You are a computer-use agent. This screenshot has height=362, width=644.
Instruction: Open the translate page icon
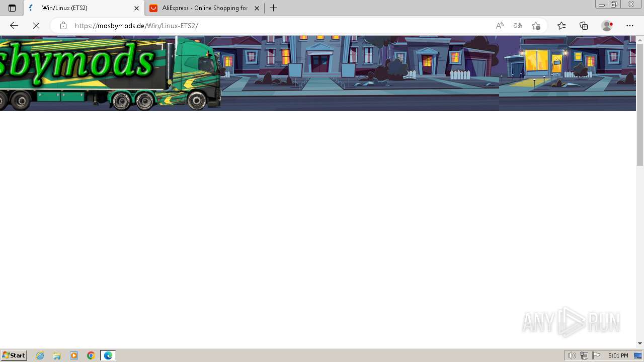click(x=518, y=26)
